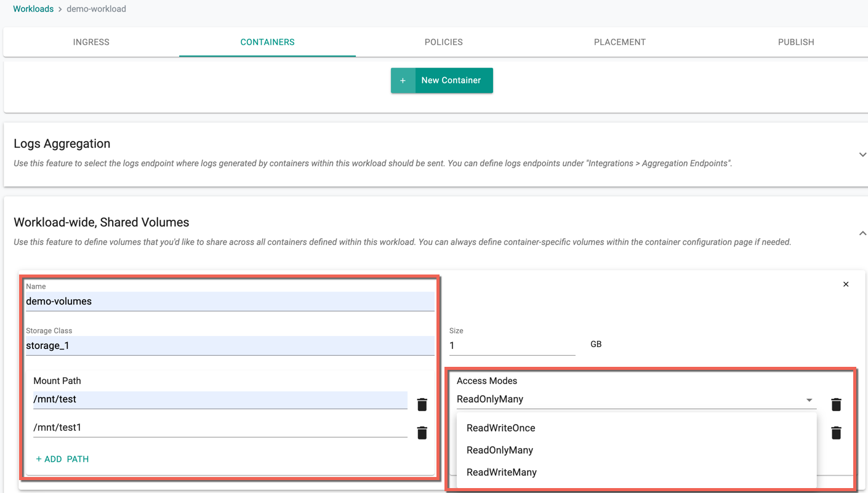Switch to the INGRESS tab
This screenshot has height=493, width=868.
click(91, 42)
